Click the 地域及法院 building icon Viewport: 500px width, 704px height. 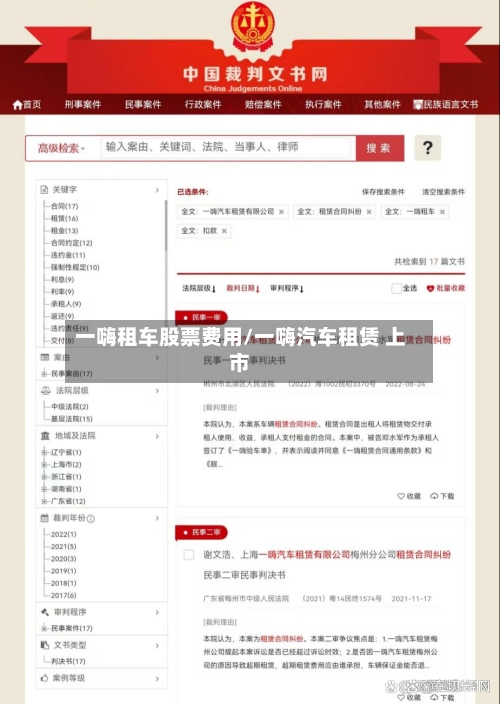pos(45,436)
